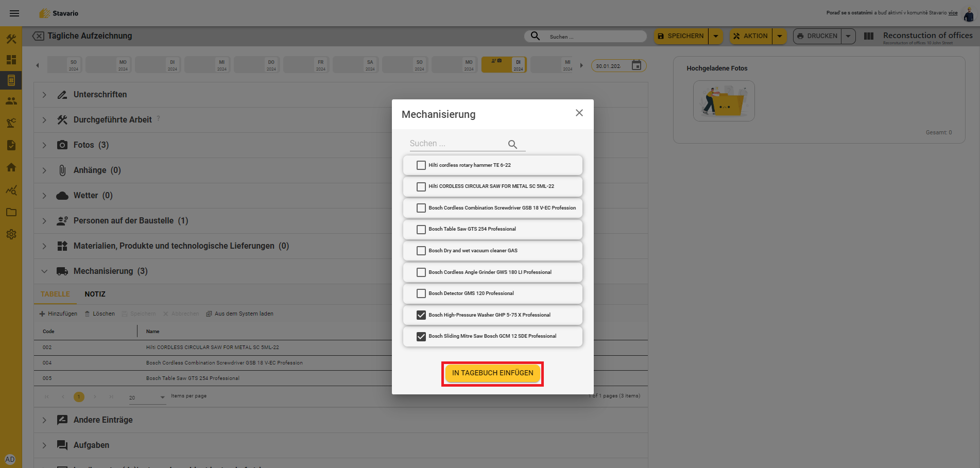Collapse the Mechanisierung (3) section
Viewport: 980px width, 468px height.
[44, 271]
